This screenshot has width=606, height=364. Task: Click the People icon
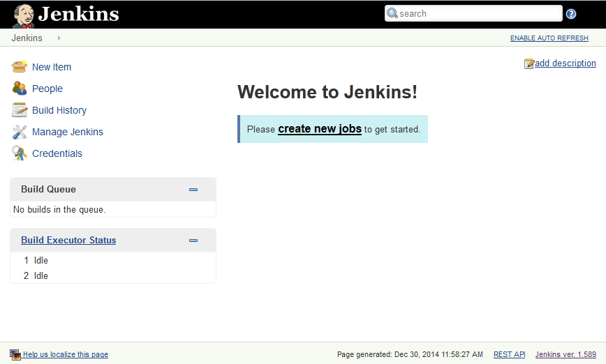20,88
